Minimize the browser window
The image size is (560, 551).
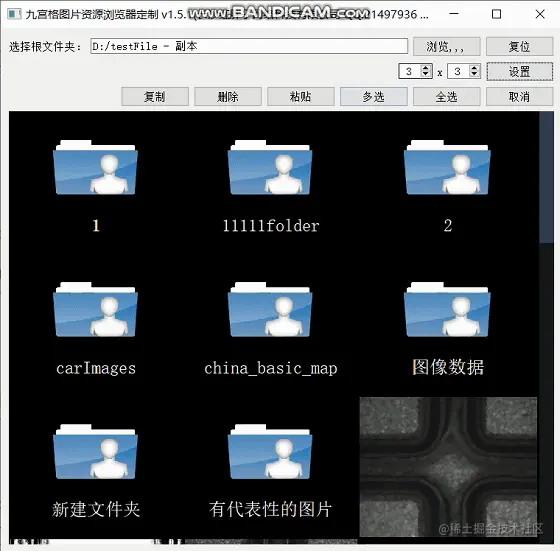coord(454,14)
